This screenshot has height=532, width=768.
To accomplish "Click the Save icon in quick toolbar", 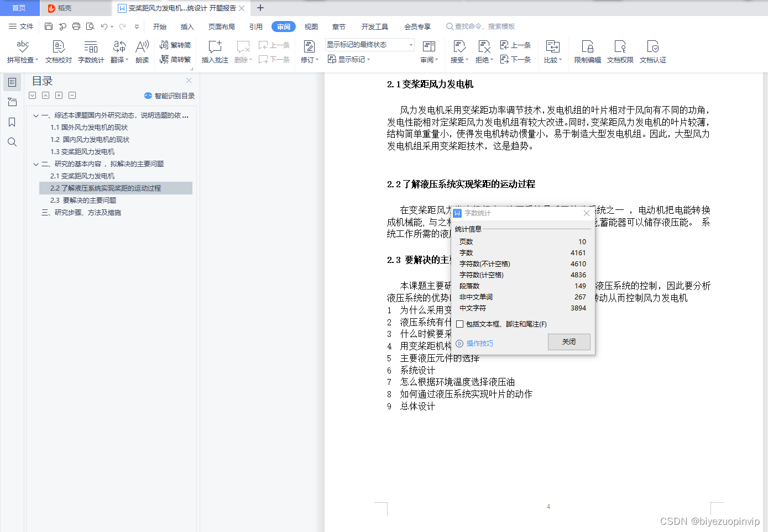I will coord(49,27).
